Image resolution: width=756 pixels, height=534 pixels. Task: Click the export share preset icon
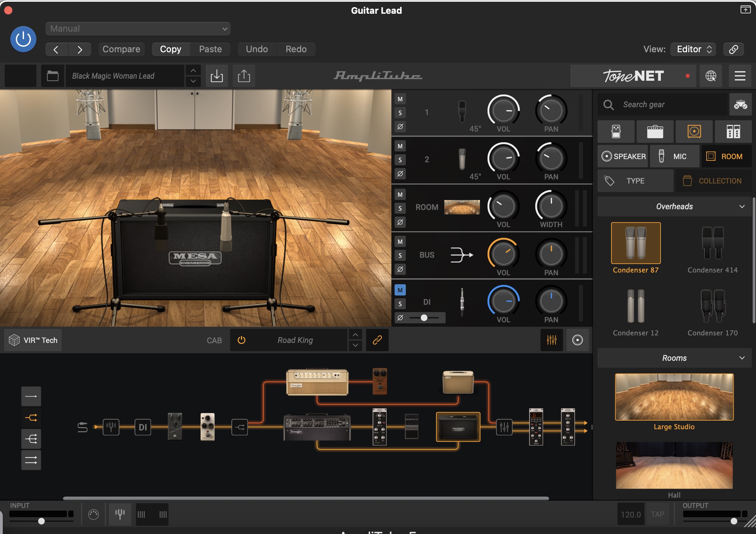point(244,76)
